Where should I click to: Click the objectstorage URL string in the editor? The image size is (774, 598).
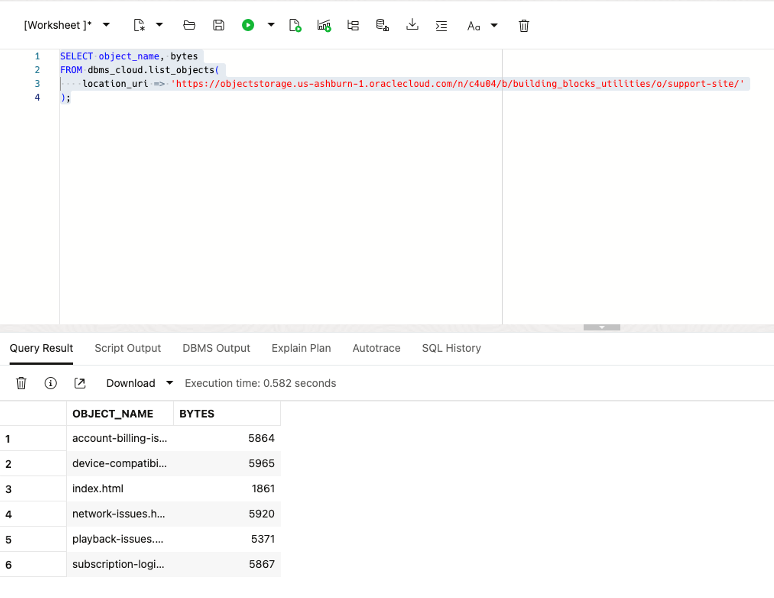[458, 84]
